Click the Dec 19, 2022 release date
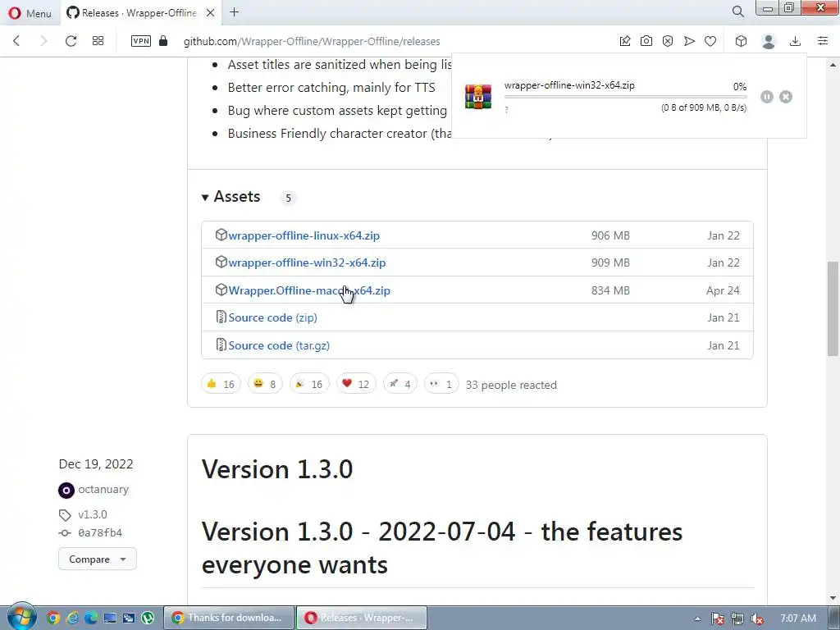The width and height of the screenshot is (840, 630). (96, 464)
